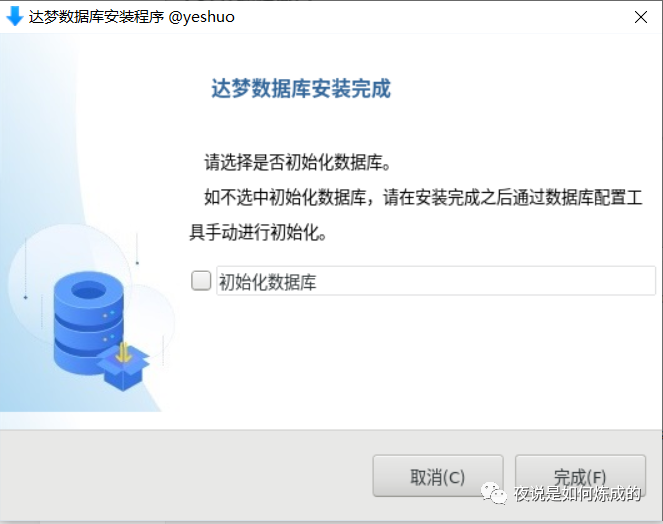Click the 请选择是否初始化数据库 prompt text
This screenshot has width=663, height=524.
[x=297, y=162]
